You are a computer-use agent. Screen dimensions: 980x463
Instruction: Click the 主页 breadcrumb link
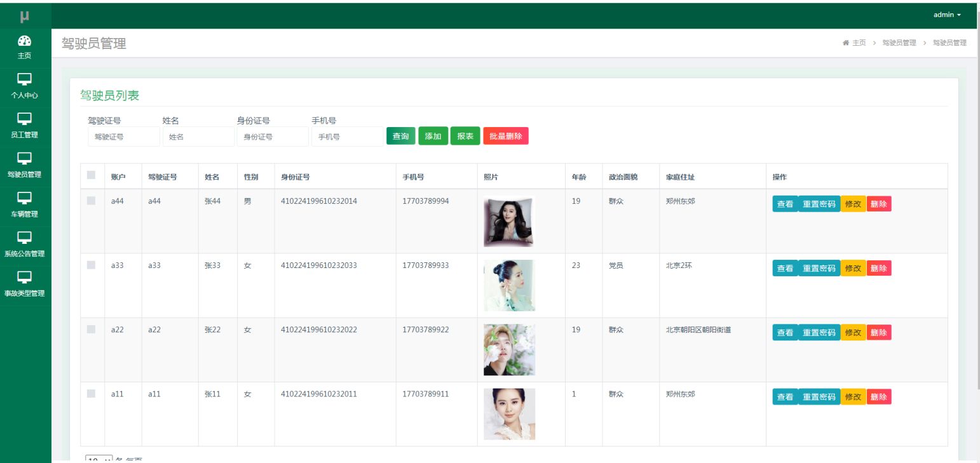click(x=859, y=43)
